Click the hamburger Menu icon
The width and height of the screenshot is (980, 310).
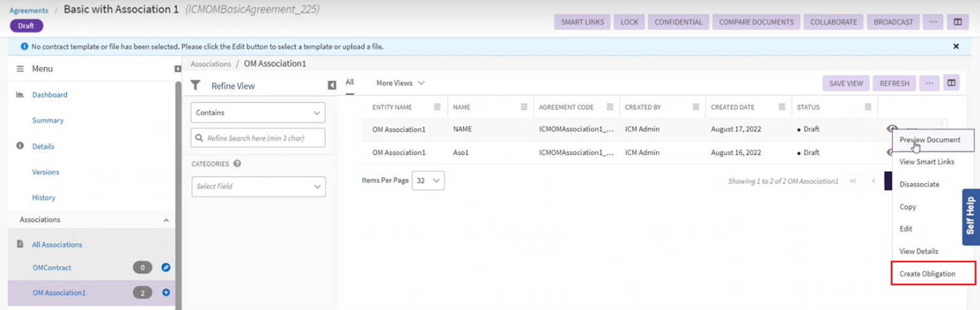(x=20, y=69)
